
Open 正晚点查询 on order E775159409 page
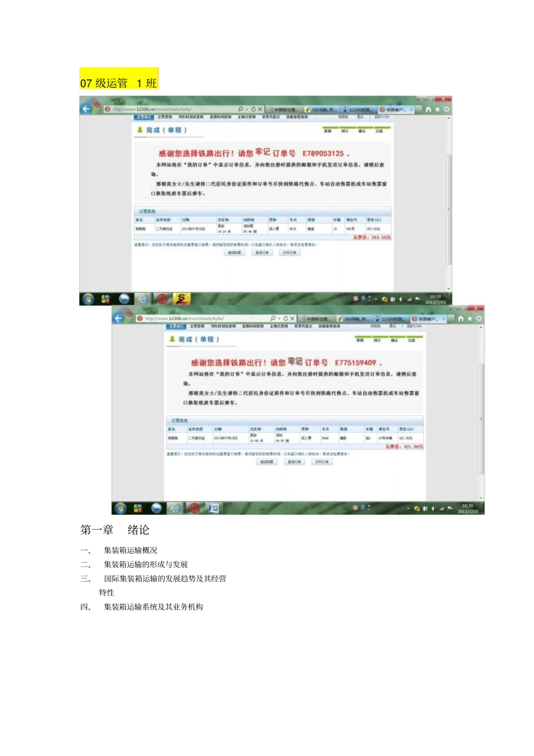coord(279,326)
